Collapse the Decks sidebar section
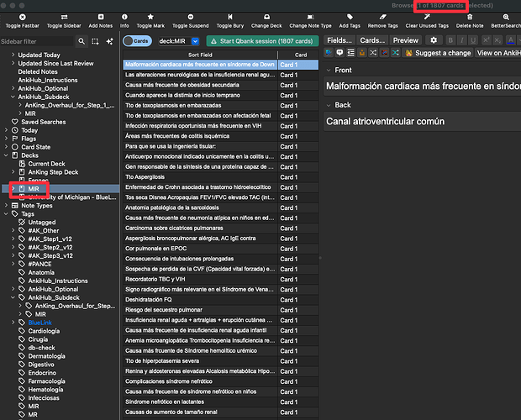Viewport: 521px width, 420px height. [6, 155]
